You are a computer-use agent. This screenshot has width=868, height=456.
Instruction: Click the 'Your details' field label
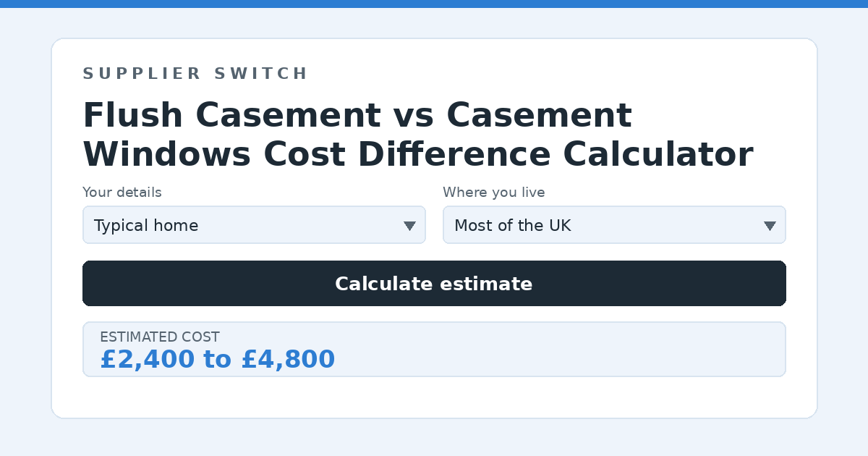pos(122,193)
